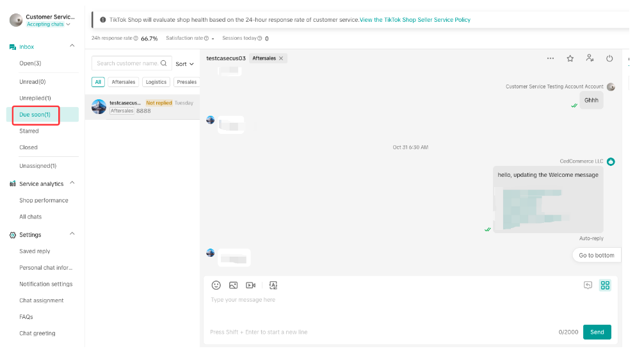Click the search customer name field
Screen dimensions: 644x360
pyautogui.click(x=127, y=63)
